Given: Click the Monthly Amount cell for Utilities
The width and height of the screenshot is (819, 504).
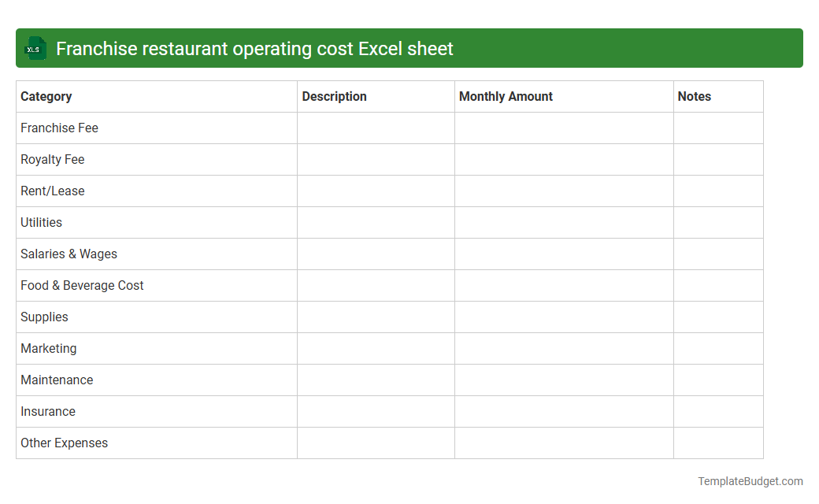Looking at the screenshot, I should point(563,222).
